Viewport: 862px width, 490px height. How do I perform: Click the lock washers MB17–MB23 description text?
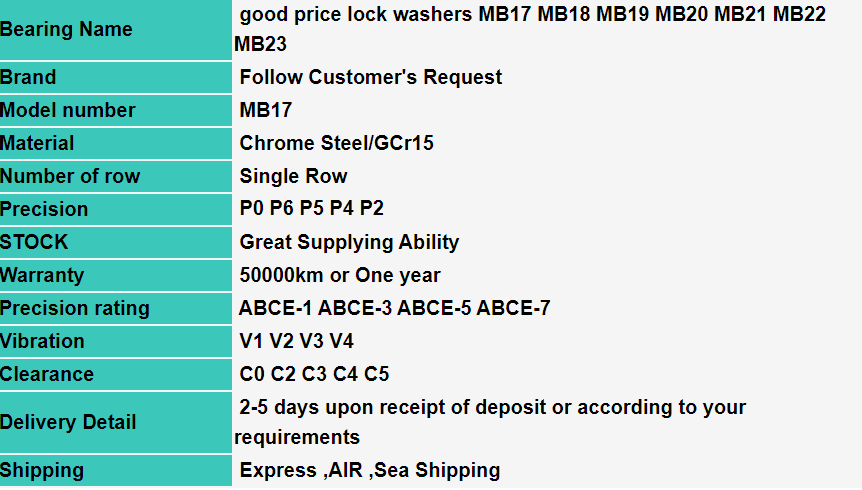pyautogui.click(x=532, y=30)
